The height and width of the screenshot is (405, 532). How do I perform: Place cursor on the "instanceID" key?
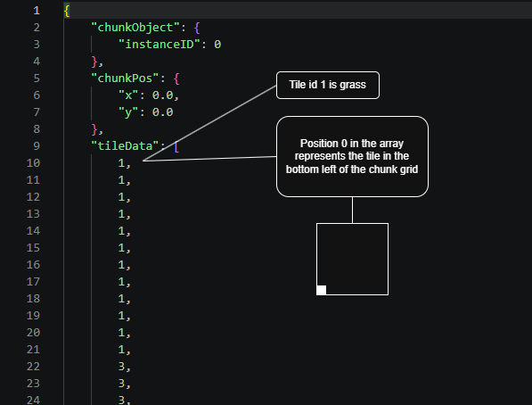(160, 45)
